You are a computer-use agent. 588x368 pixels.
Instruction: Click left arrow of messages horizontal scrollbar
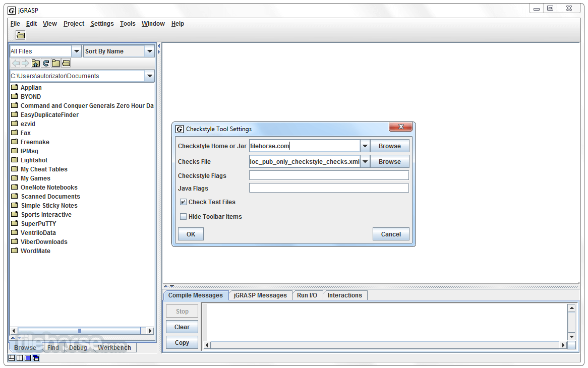pos(207,345)
